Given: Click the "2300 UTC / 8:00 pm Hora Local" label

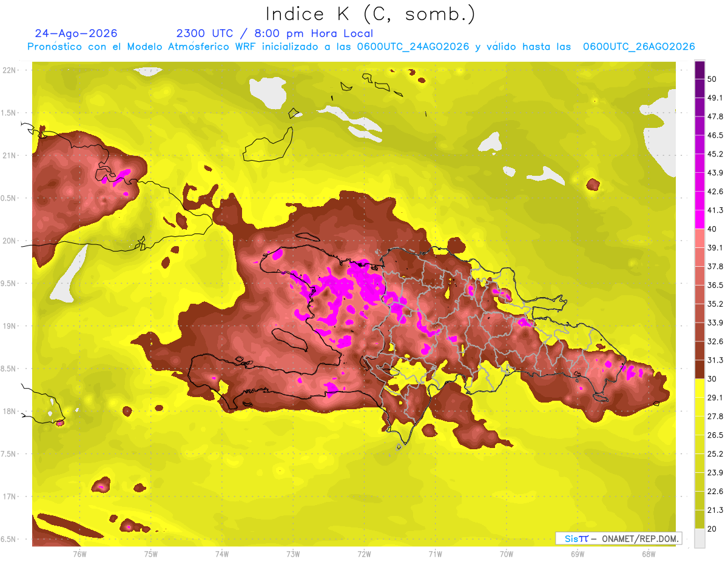Looking at the screenshot, I should (274, 33).
